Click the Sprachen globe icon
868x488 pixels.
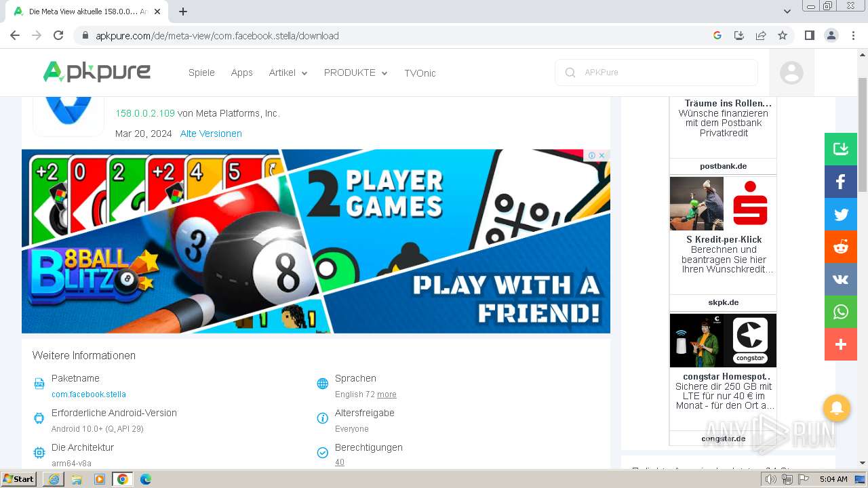click(323, 384)
